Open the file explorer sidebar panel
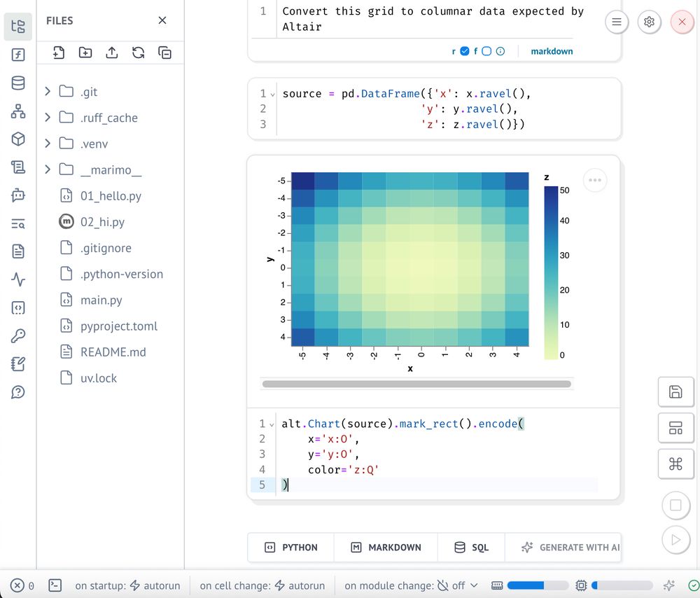 [x=18, y=27]
